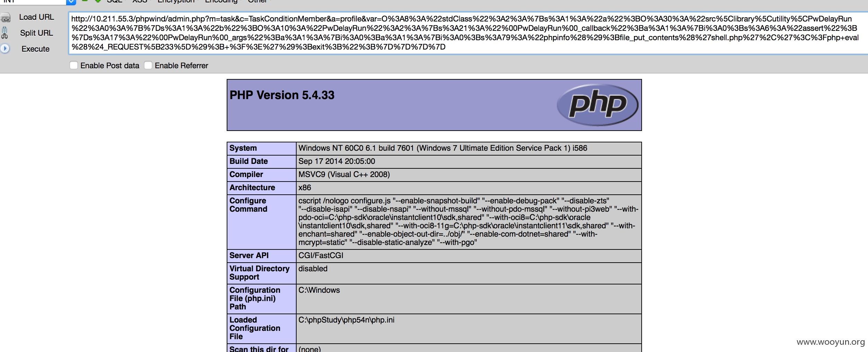Open the Encoding menu

pyautogui.click(x=221, y=1)
